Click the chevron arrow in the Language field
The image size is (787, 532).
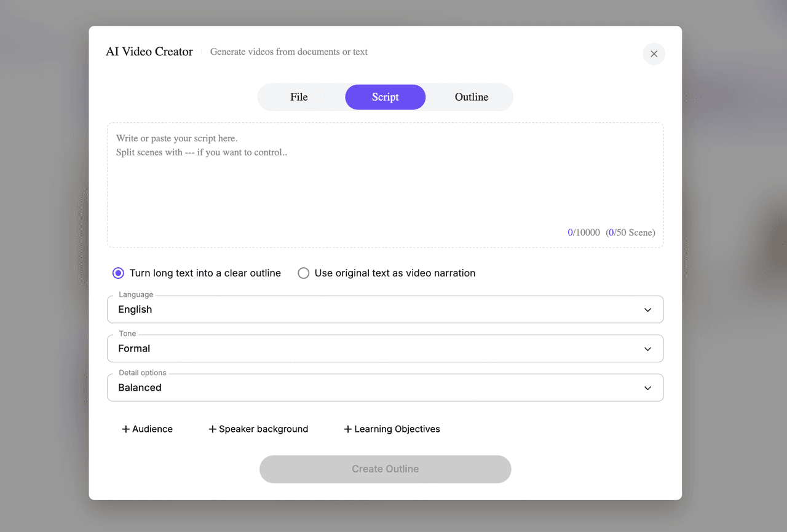pyautogui.click(x=647, y=310)
